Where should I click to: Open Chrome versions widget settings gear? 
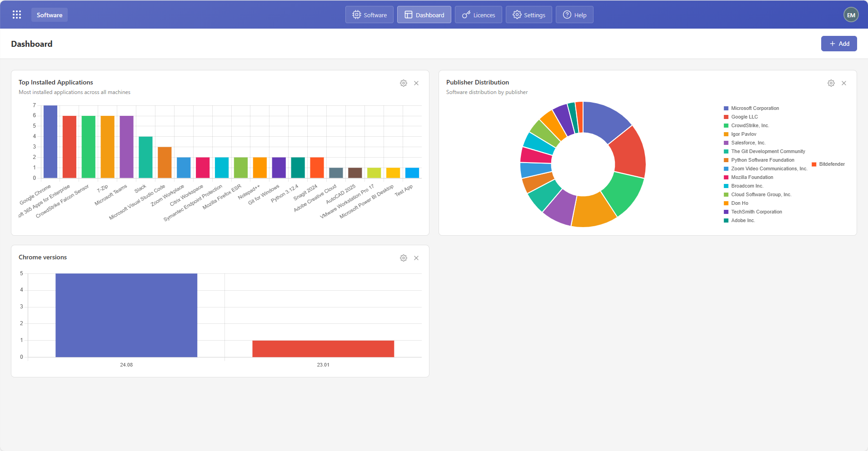pos(404,258)
